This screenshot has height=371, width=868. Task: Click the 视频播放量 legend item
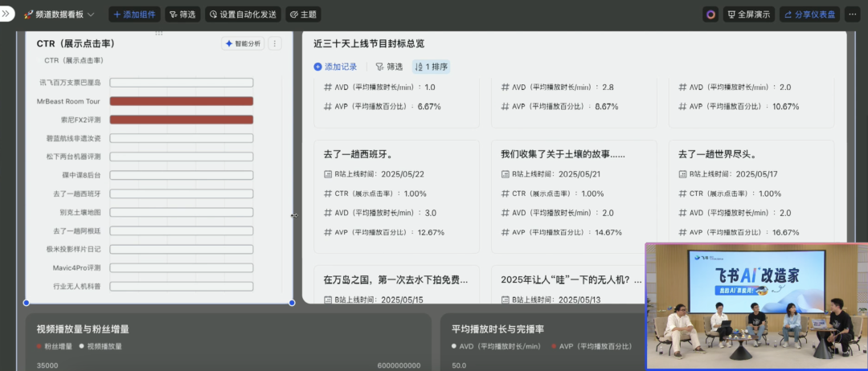pos(100,347)
